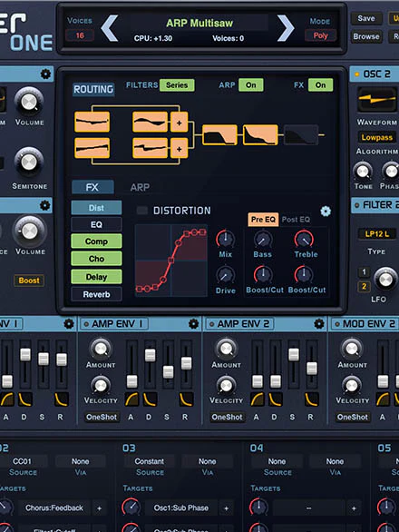Select the Pre EQ button
This screenshot has height=532, width=399.
point(263,220)
